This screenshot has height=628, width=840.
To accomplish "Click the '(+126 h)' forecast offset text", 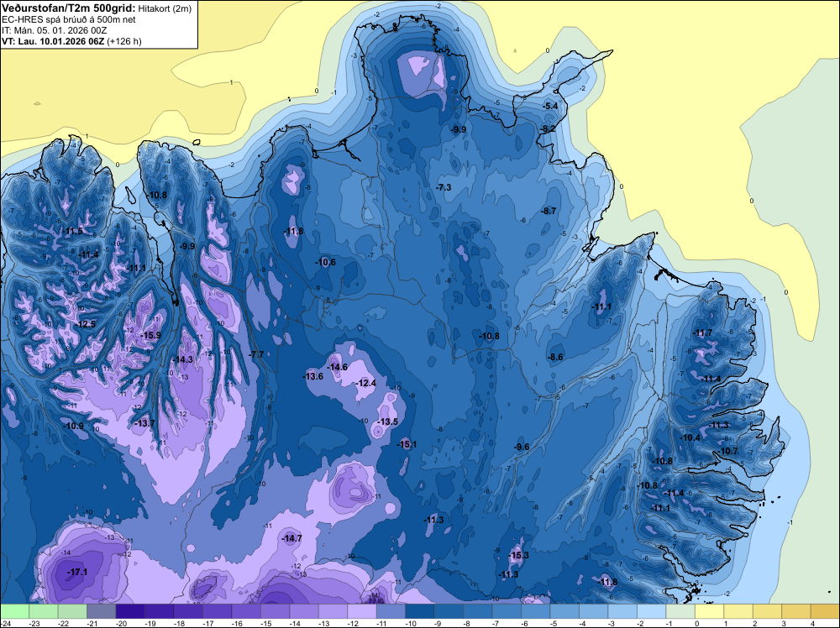I will 124,41.
